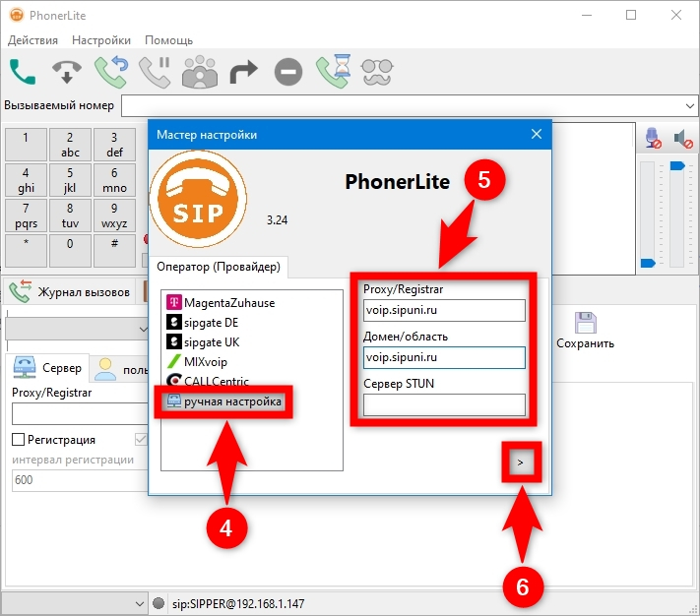Select sipgate DE provider
700x616 pixels.
(202, 323)
